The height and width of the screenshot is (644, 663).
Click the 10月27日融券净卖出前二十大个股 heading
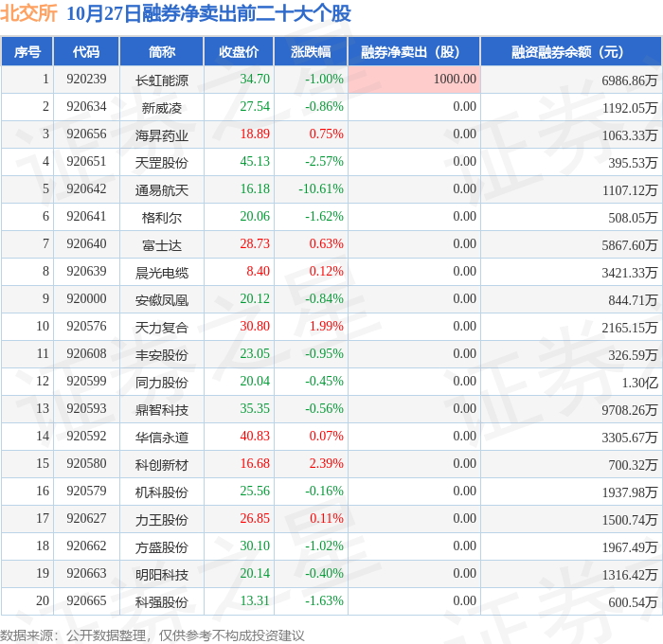208,13
